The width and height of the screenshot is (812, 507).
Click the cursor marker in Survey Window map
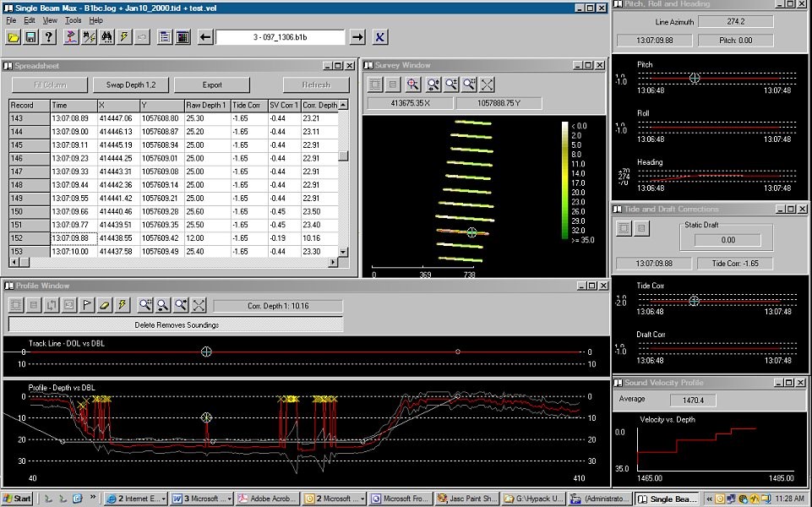(471, 232)
